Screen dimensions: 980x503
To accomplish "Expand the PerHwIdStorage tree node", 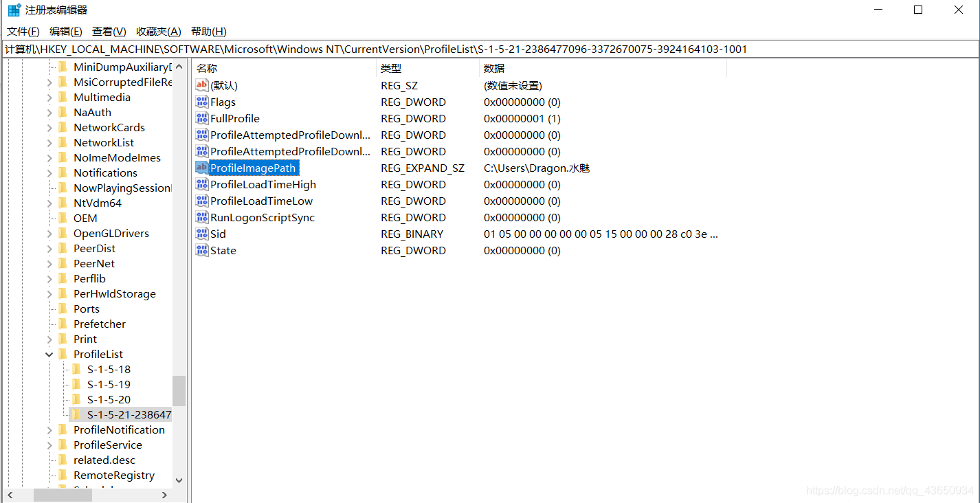I will tap(49, 294).
